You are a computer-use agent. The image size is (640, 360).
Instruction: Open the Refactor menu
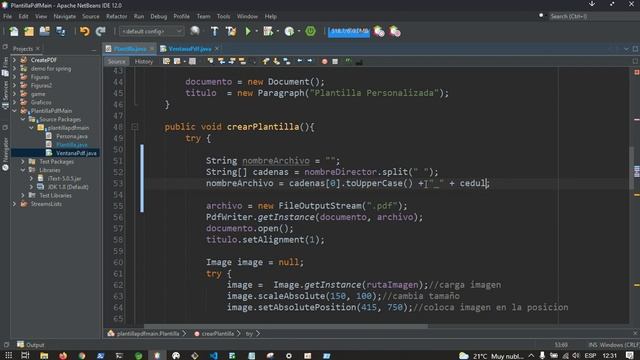(116, 16)
